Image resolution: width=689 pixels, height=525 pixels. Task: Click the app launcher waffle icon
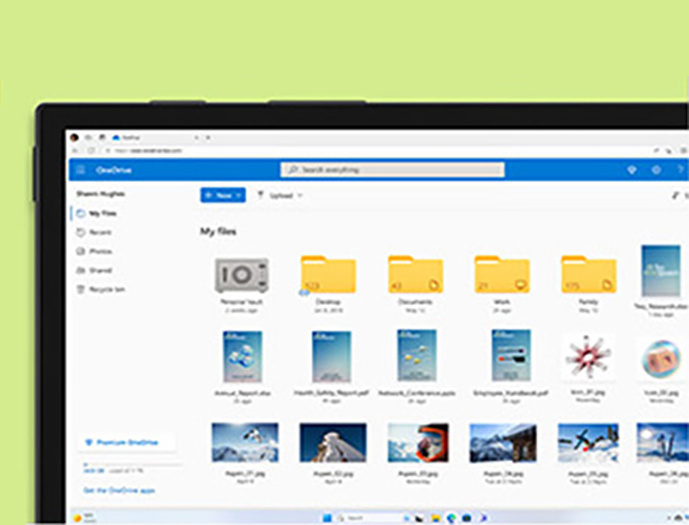click(x=81, y=170)
